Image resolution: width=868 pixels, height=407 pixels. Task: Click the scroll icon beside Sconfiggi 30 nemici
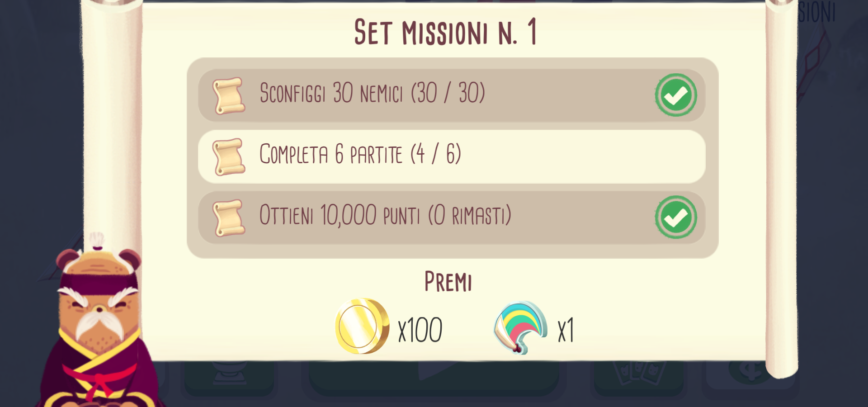[x=229, y=95]
